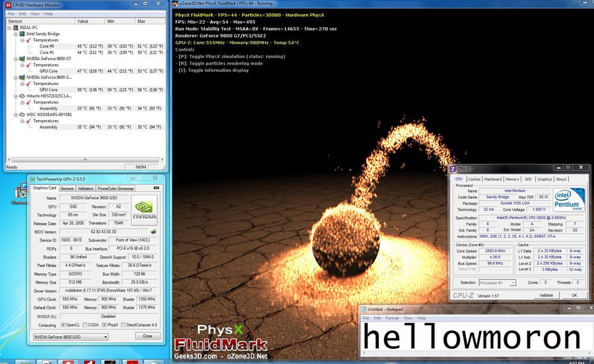The width and height of the screenshot is (594, 364).
Task: Click the Max column header
Action: click(x=150, y=21)
